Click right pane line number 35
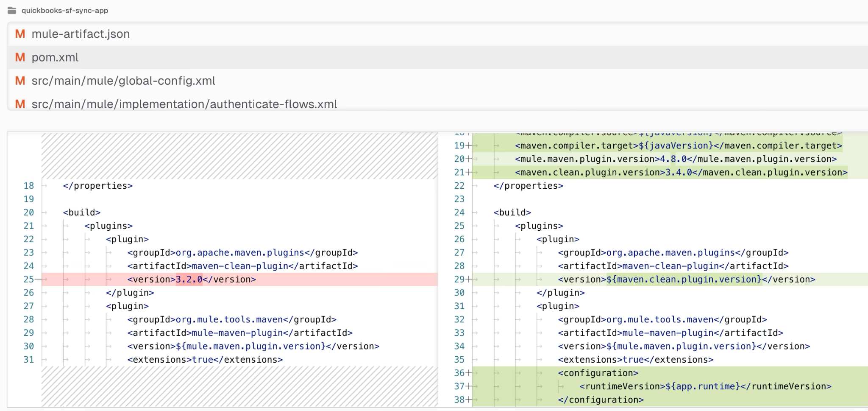 459,360
